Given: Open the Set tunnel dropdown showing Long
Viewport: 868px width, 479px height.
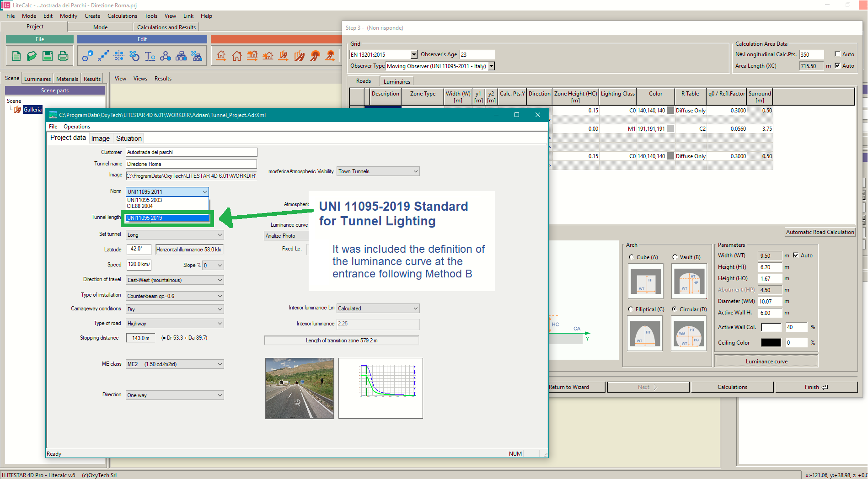Looking at the screenshot, I should (175, 235).
